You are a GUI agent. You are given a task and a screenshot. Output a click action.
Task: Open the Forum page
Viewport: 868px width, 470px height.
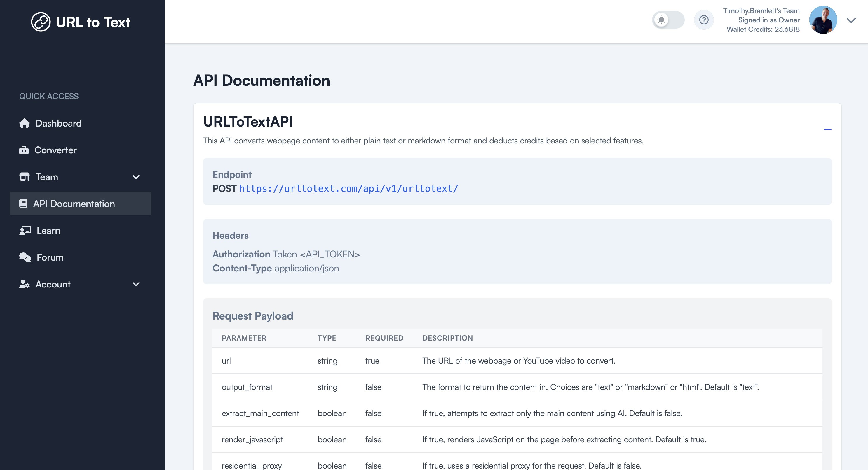80,257
